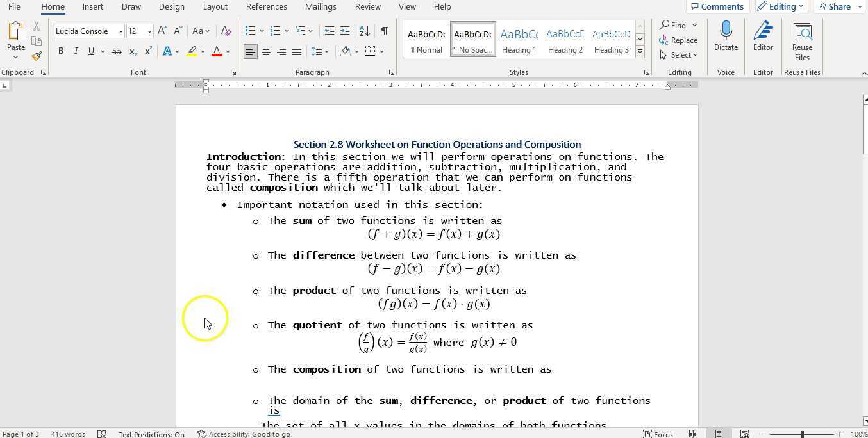Align text left
Screen dimensions: 868x438
250,51
